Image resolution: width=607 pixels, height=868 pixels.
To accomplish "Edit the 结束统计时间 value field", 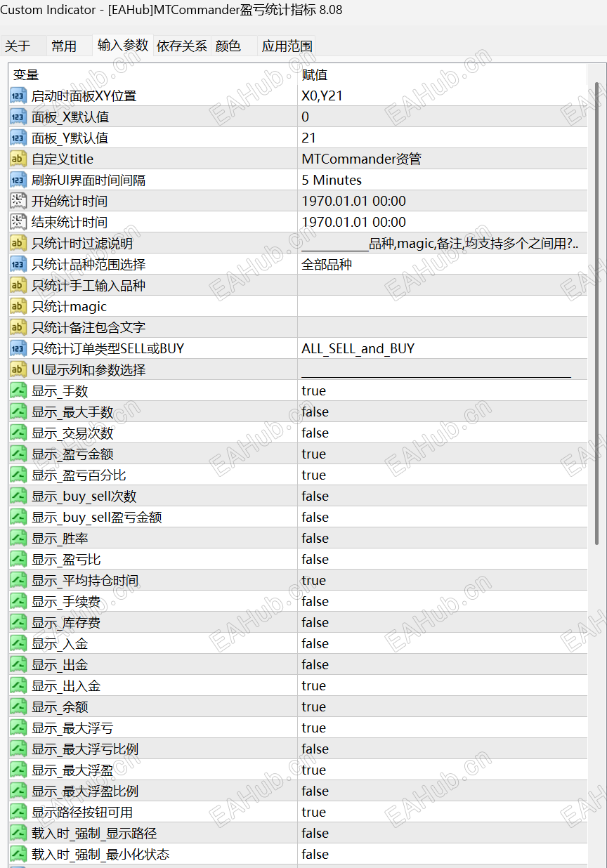I will 442,222.
